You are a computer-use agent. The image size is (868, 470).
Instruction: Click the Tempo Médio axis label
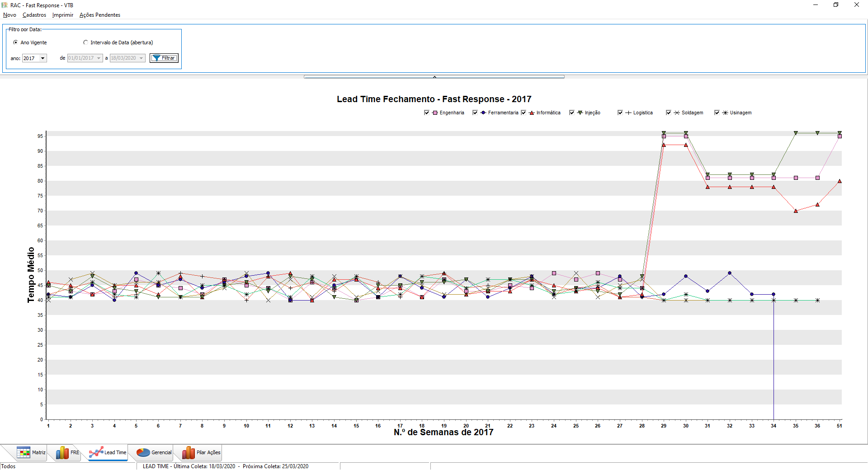[x=31, y=275]
